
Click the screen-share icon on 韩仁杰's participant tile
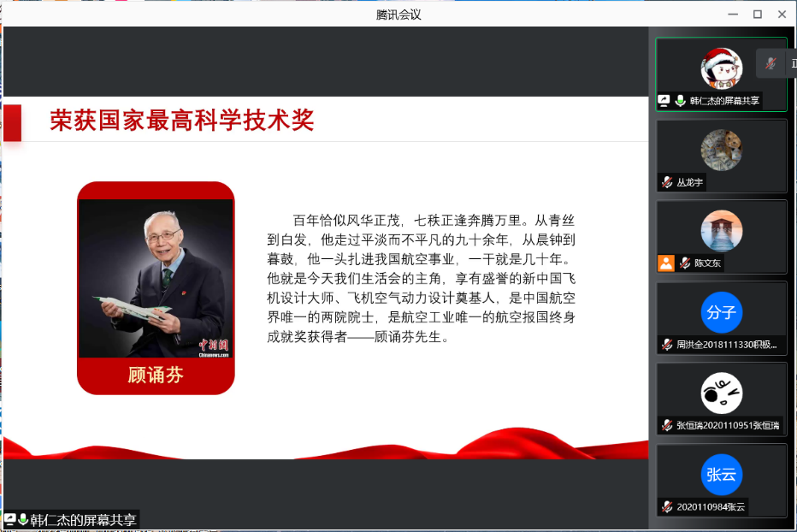tap(664, 100)
